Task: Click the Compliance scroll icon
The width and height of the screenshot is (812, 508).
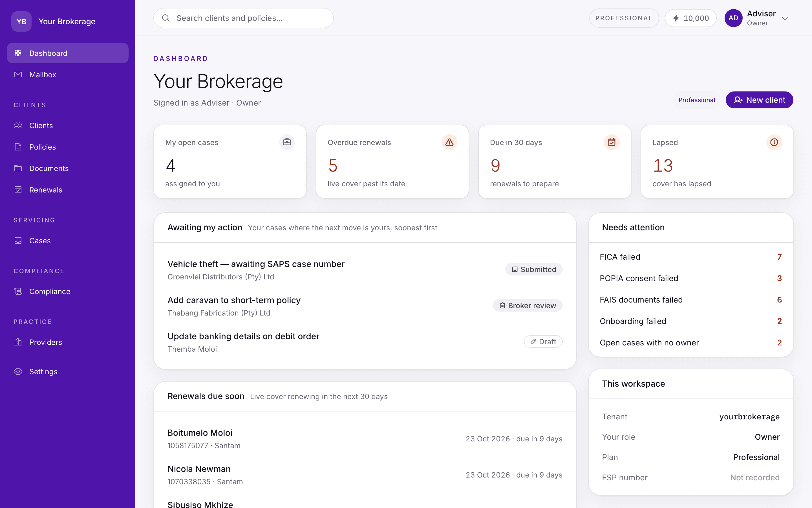Action: tap(18, 291)
